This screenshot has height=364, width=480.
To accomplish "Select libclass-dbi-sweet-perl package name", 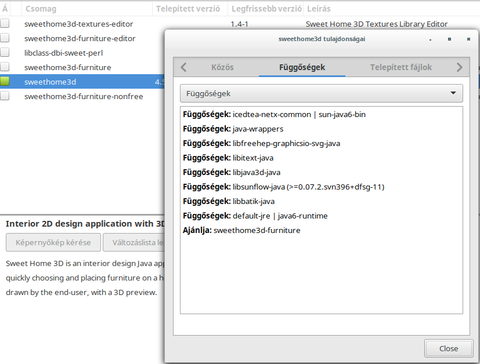I will tap(64, 53).
